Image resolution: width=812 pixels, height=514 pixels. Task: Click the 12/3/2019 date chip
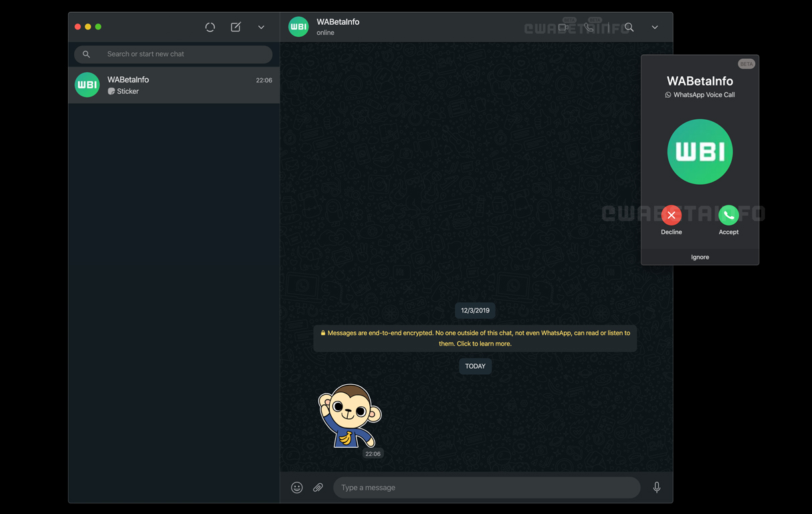475,311
